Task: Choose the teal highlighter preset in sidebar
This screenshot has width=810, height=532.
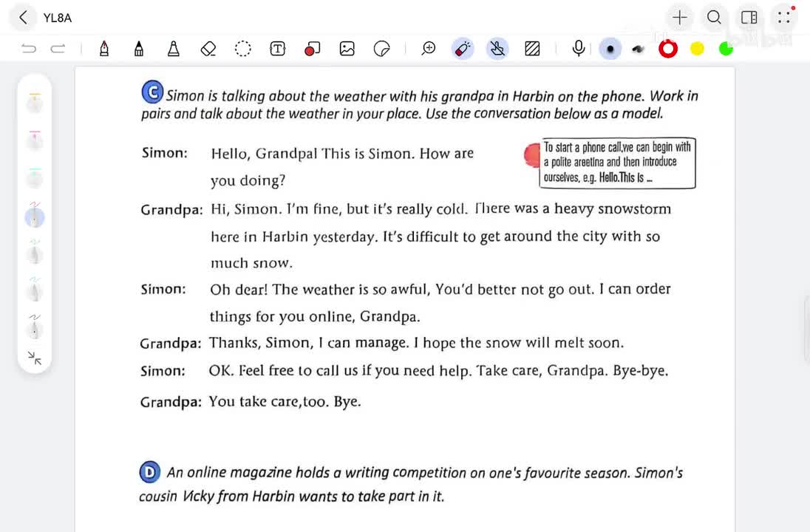Action: coord(35,177)
